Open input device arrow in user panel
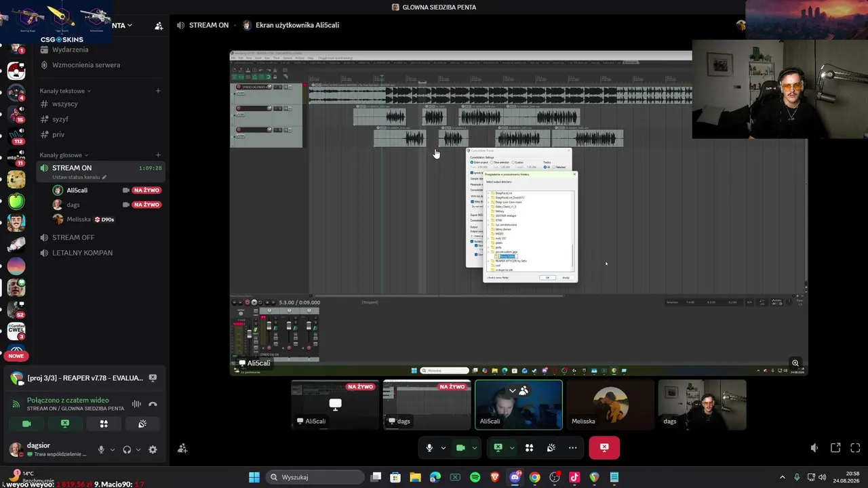 pos(113,449)
